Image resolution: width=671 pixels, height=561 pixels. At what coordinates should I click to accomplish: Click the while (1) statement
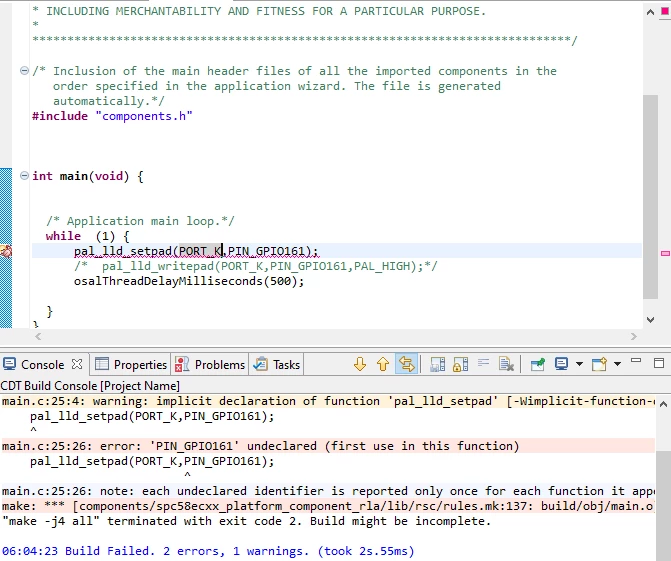(x=87, y=236)
